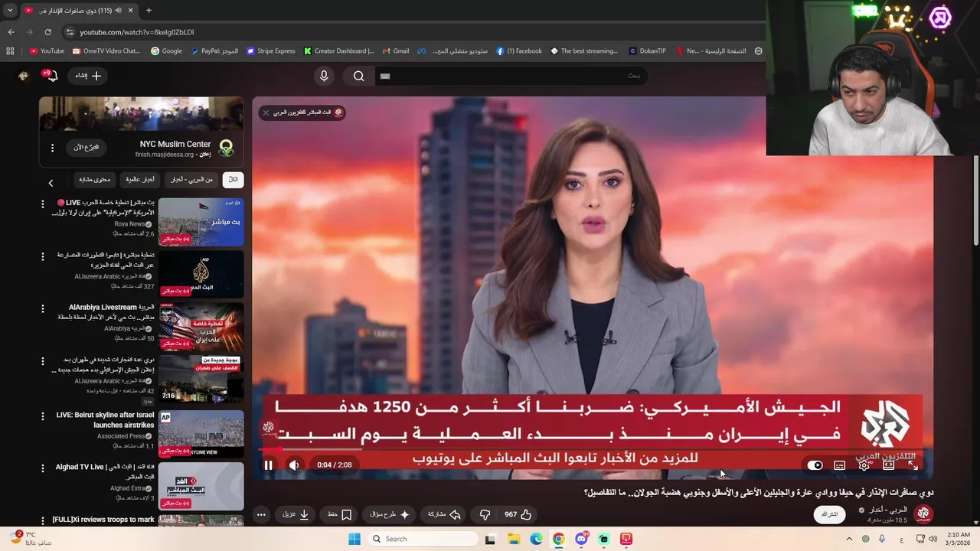Open options menu for Roya News video
This screenshot has height=551, width=980.
click(x=43, y=204)
